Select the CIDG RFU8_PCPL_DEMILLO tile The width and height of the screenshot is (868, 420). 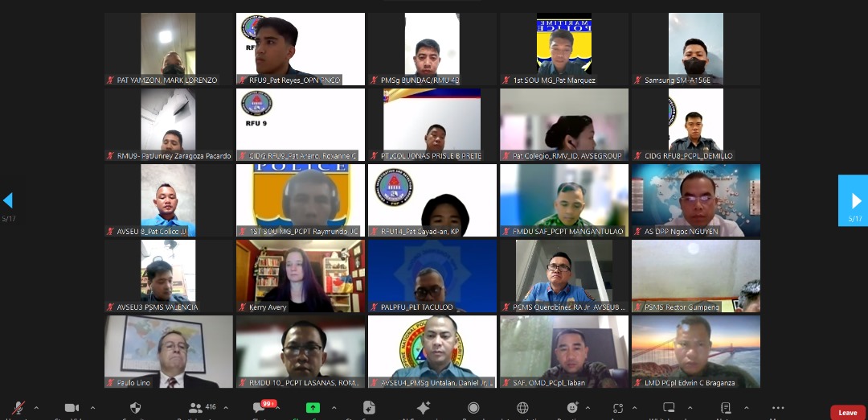(696, 125)
